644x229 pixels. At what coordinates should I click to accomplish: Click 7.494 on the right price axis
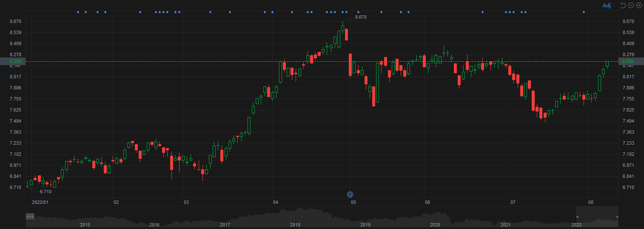pyautogui.click(x=628, y=121)
